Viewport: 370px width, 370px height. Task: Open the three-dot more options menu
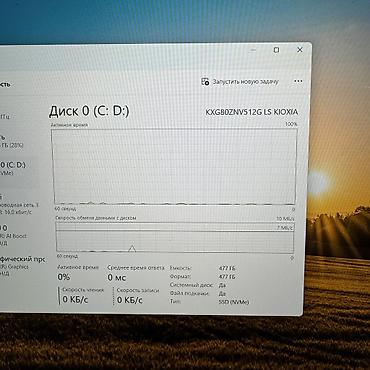pyautogui.click(x=298, y=81)
